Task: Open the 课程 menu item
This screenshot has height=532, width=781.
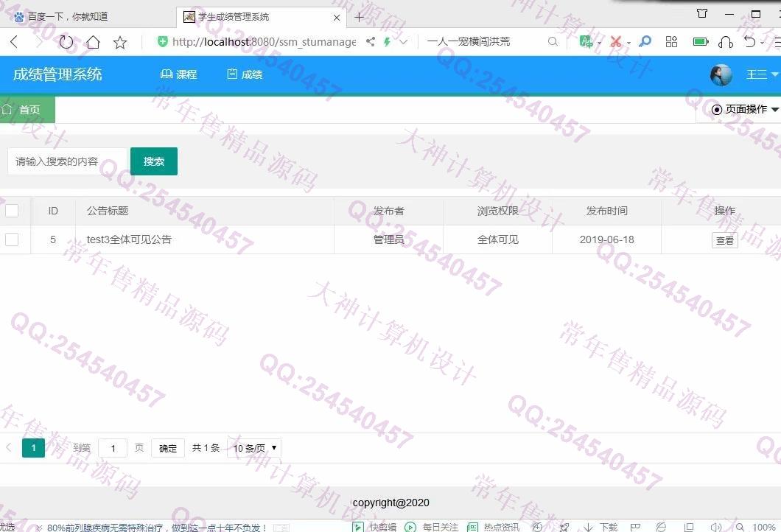Action: [x=178, y=74]
